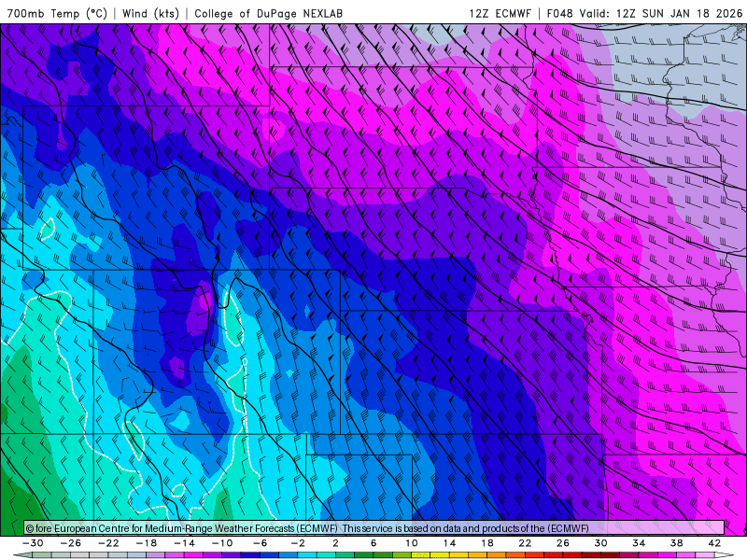Select the "−10" color scale label

[222, 543]
